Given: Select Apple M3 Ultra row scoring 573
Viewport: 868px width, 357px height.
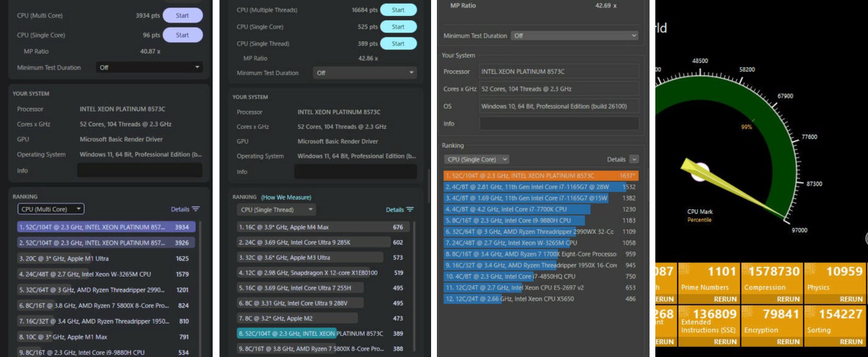Looking at the screenshot, I should point(323,258).
